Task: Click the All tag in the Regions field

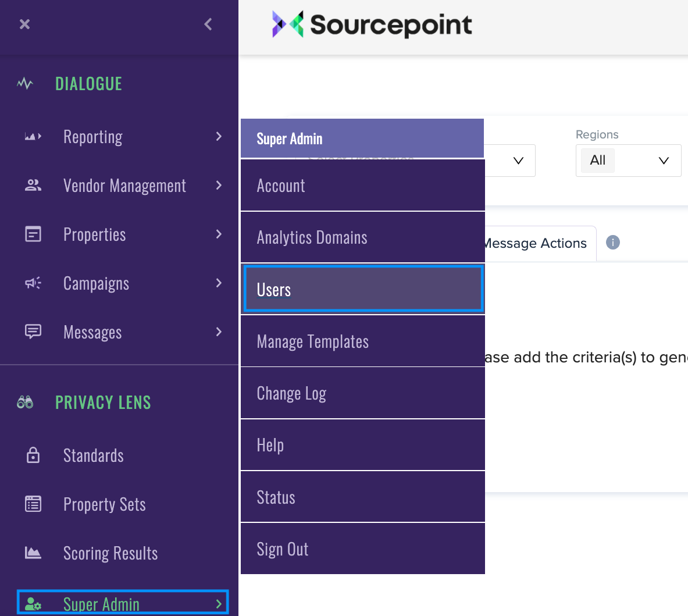Action: (598, 160)
